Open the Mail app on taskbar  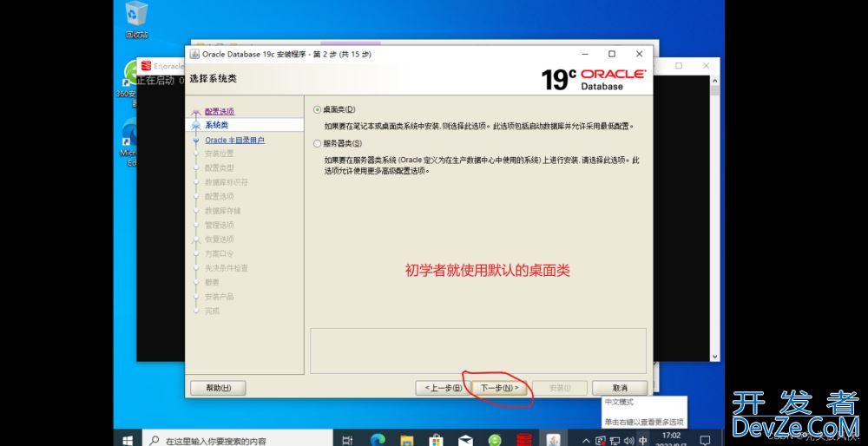pyautogui.click(x=465, y=441)
